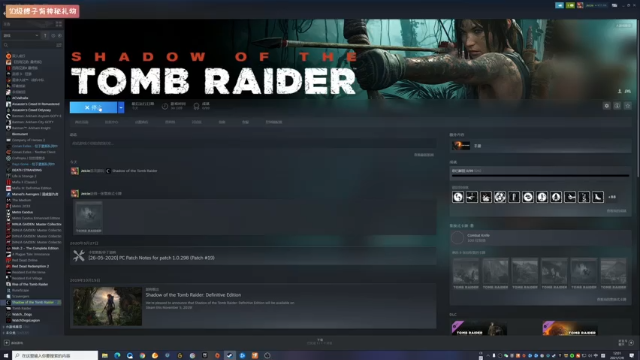Open downloads status at bottom center

pos(320,342)
